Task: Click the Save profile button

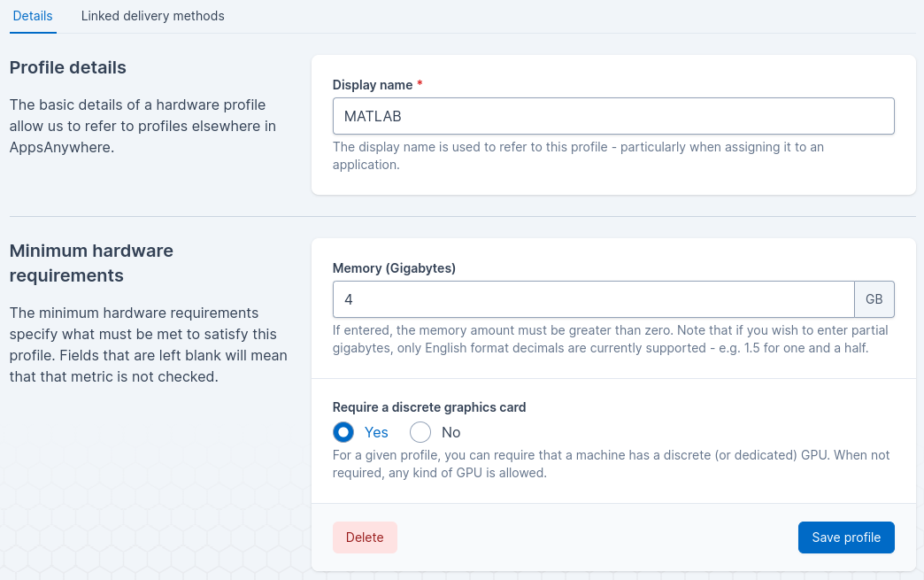Action: tap(845, 537)
